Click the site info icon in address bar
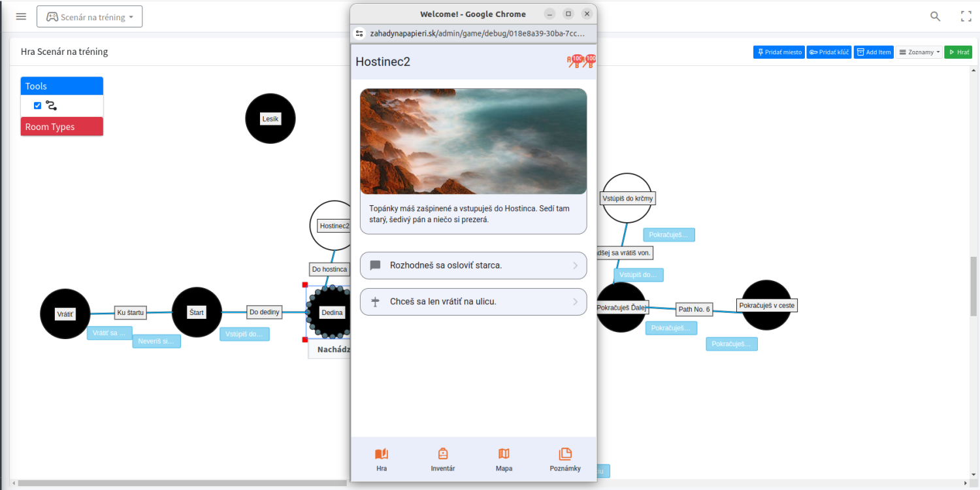980x490 pixels. point(359,33)
